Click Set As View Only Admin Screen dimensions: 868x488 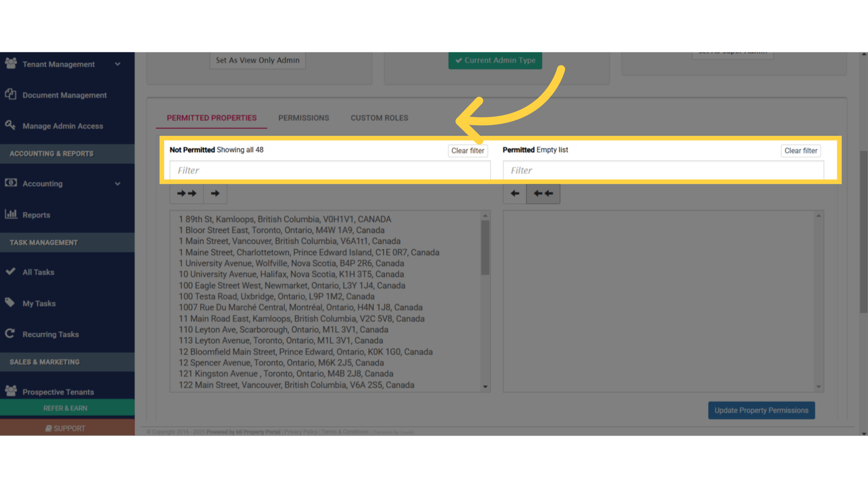click(257, 60)
